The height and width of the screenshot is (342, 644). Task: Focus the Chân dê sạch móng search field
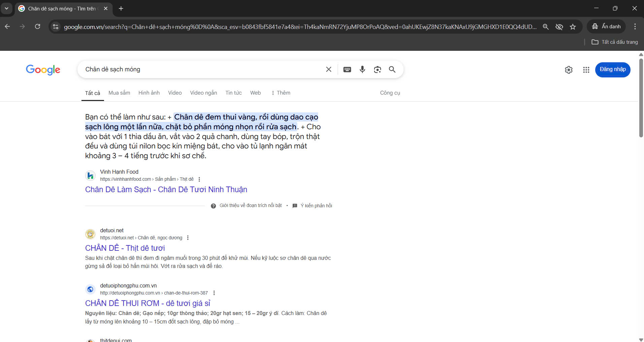coord(202,69)
